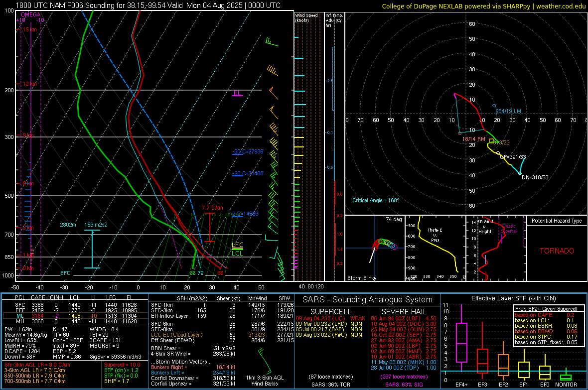The height and width of the screenshot is (390, 588).
Task: Click the red "7.7 C/km" lapse rate label
Action: (x=212, y=208)
